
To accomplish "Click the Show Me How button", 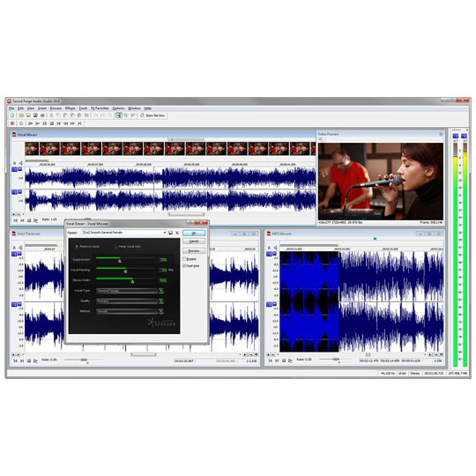I will (152, 115).
